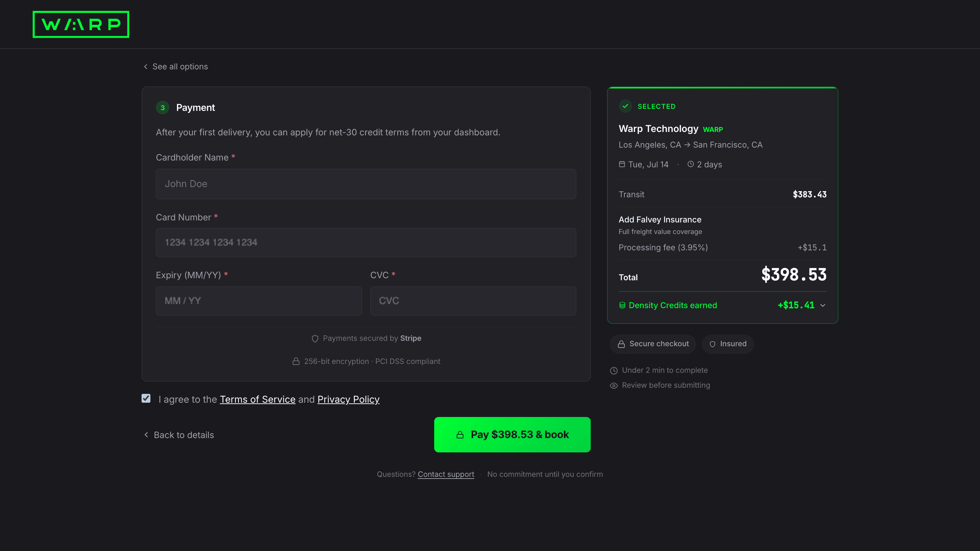The image size is (980, 551).
Task: Focus the Cardholder Name field
Action: pos(365,184)
